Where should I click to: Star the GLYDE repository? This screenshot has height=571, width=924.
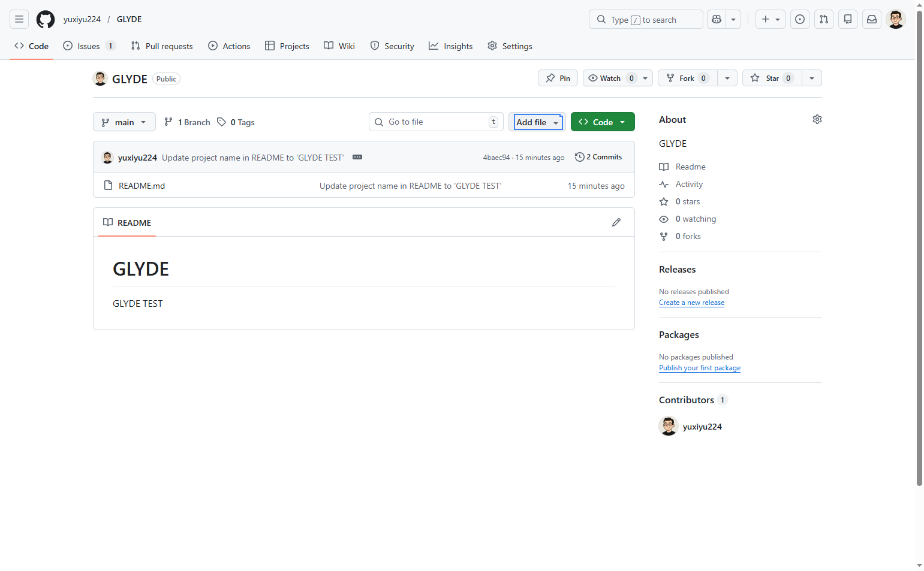(772, 78)
